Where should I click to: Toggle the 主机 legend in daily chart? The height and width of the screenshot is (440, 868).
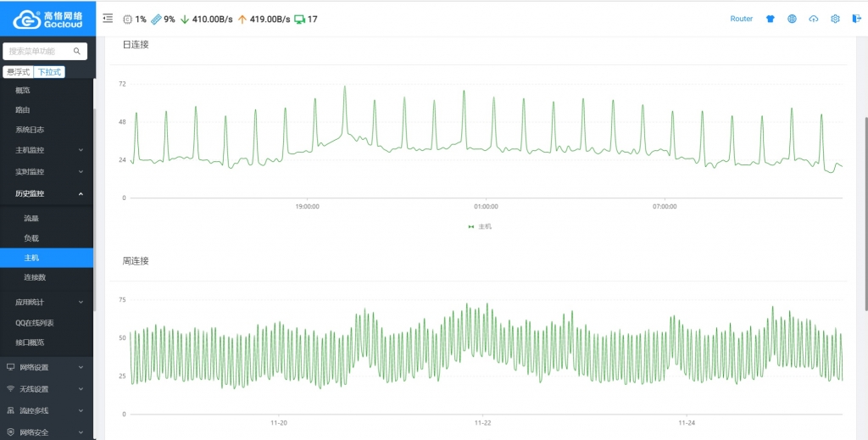pos(480,227)
